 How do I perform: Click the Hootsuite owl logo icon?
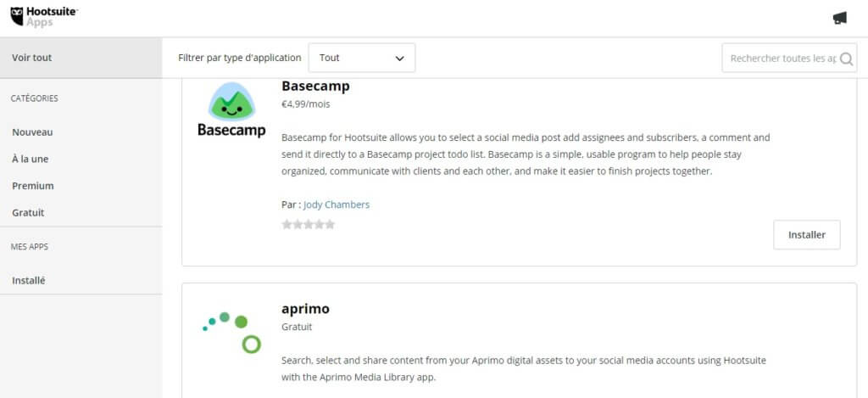[x=17, y=16]
